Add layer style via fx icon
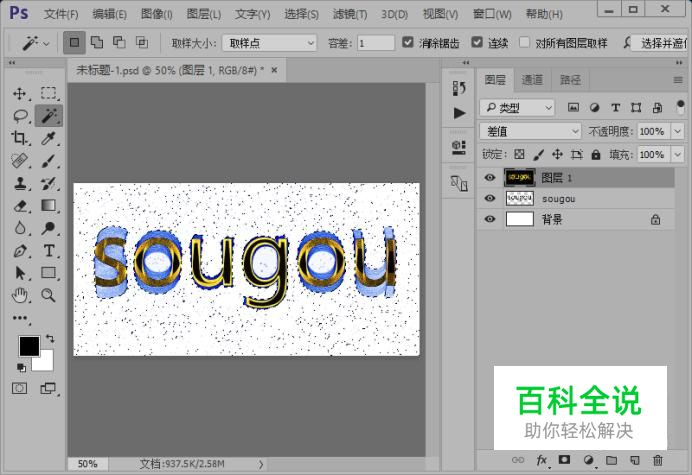Viewport: 692px width, 475px height. point(543,461)
